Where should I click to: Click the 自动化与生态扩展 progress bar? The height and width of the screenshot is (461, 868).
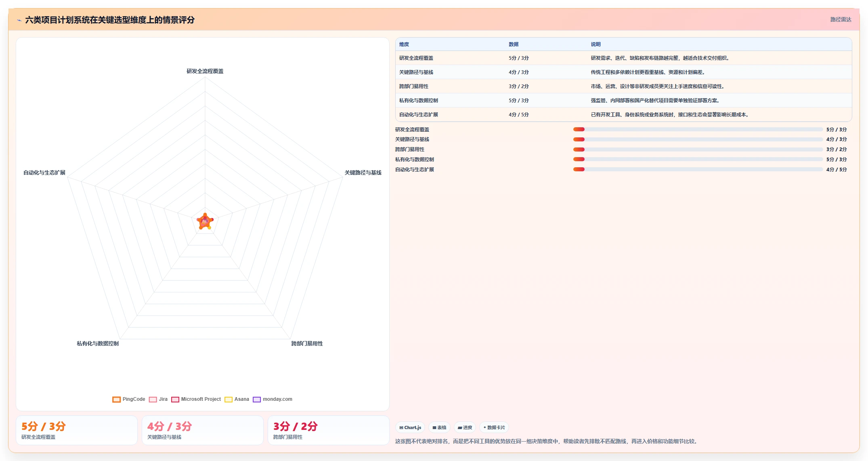tap(698, 169)
